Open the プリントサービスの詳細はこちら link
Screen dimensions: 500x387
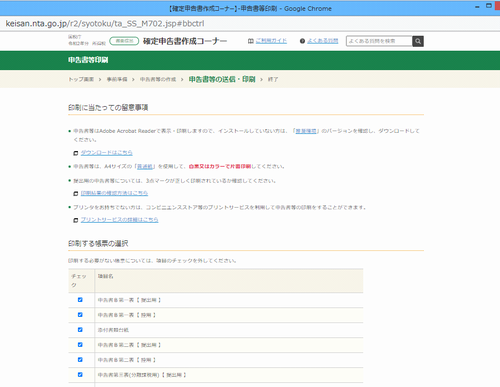[119, 220]
